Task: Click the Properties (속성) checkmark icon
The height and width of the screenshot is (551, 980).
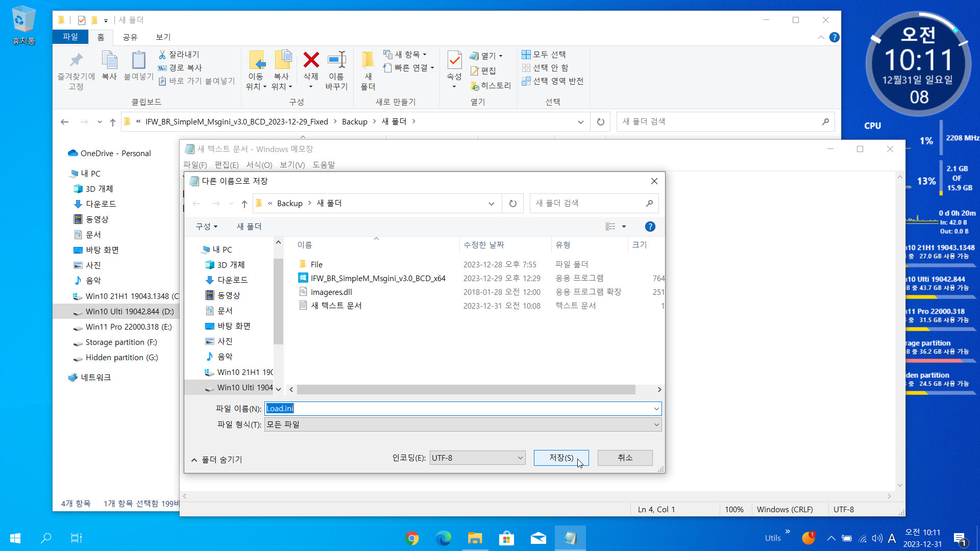Action: 454,60
